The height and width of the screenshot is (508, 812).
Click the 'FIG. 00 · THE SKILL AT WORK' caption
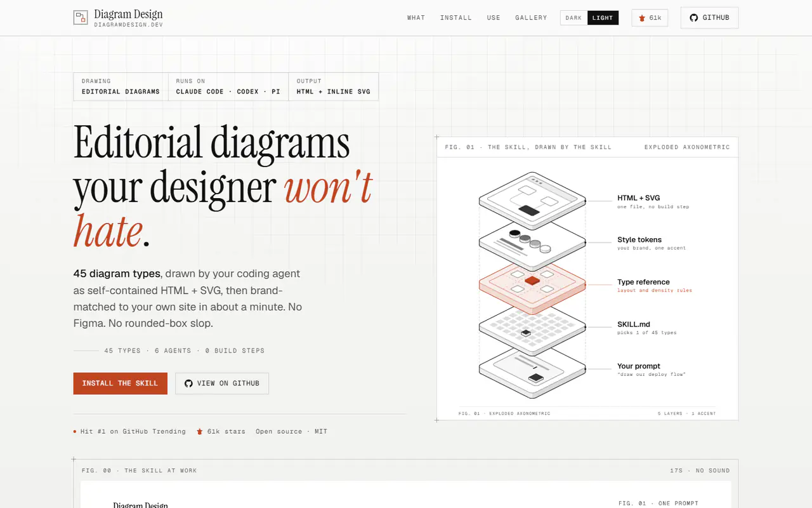pyautogui.click(x=139, y=471)
